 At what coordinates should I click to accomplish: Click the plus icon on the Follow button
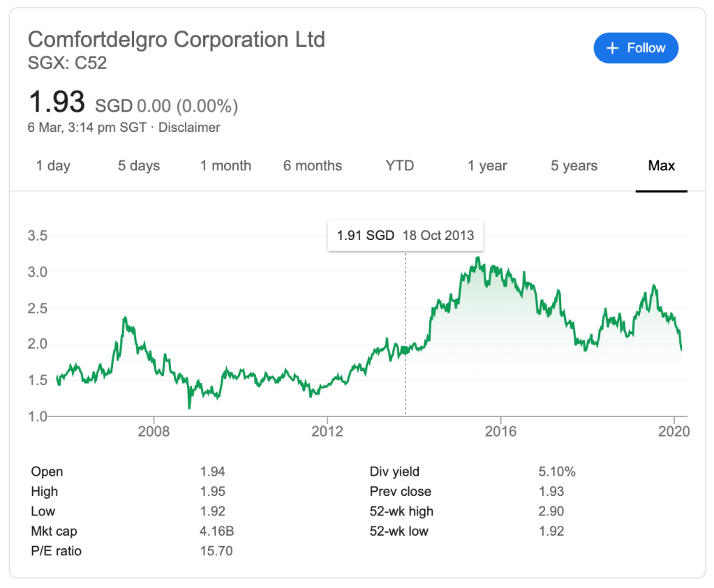click(x=613, y=48)
